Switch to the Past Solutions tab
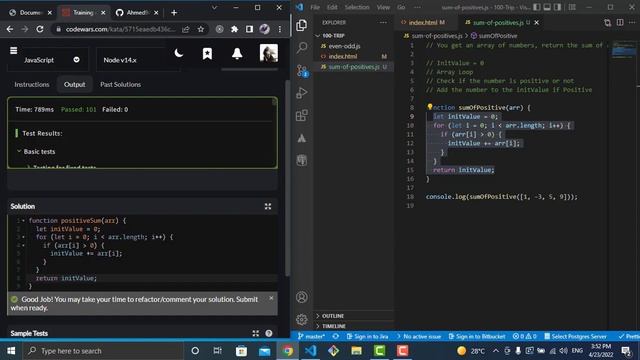This screenshot has height=360, width=640. (120, 84)
